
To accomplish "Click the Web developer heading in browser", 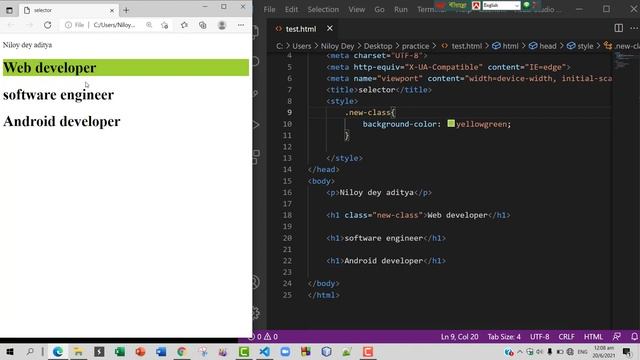I will point(49,68).
